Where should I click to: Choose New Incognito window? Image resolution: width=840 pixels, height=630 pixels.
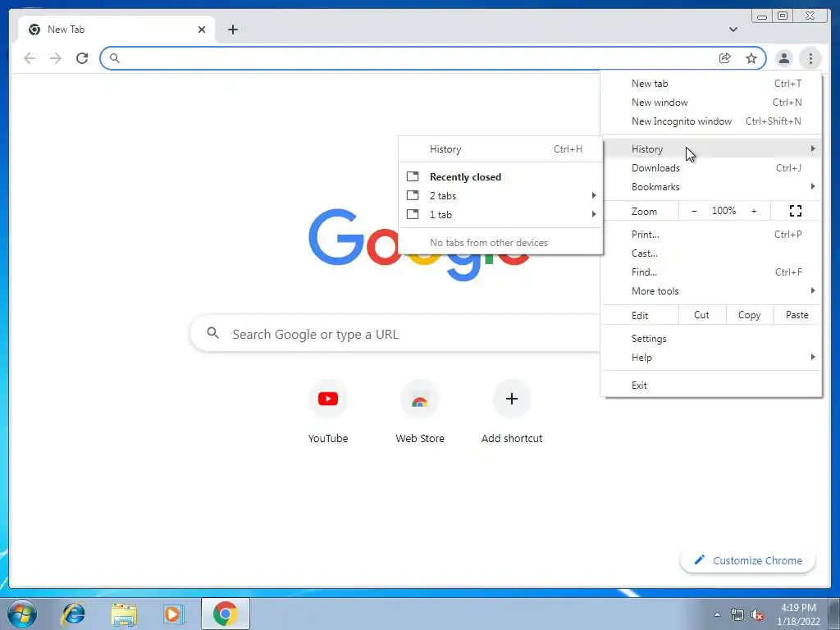tap(711, 121)
